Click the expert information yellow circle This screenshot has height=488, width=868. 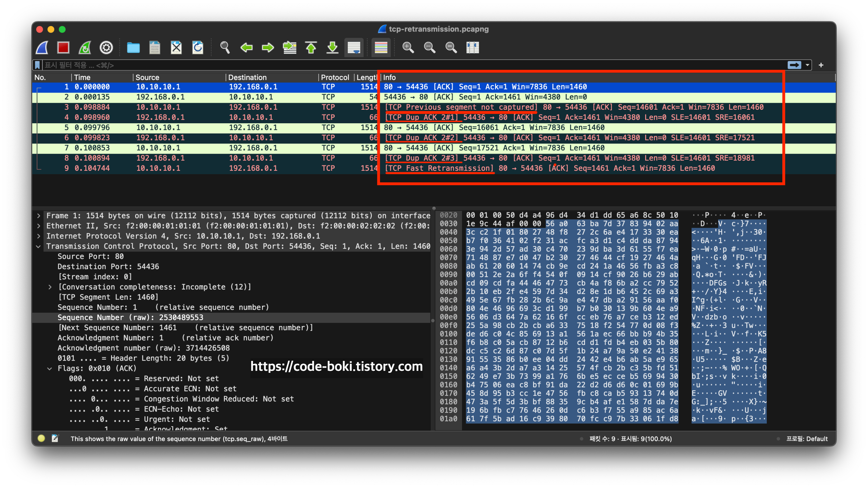[41, 438]
